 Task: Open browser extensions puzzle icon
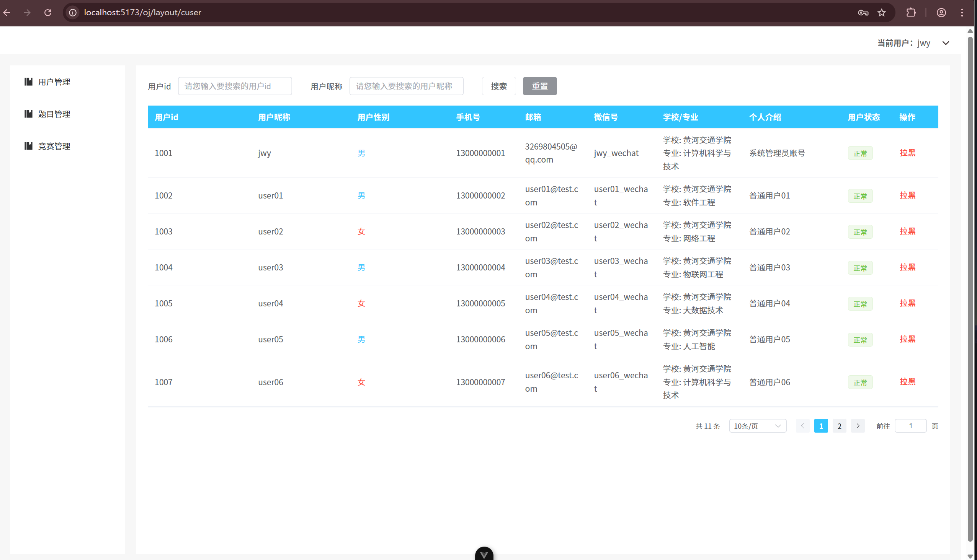point(911,12)
